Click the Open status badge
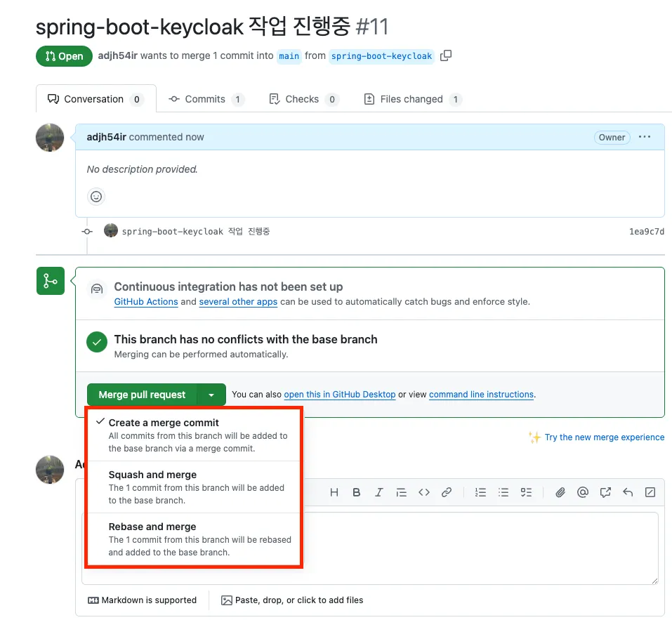This screenshot has height=620, width=672. (65, 56)
